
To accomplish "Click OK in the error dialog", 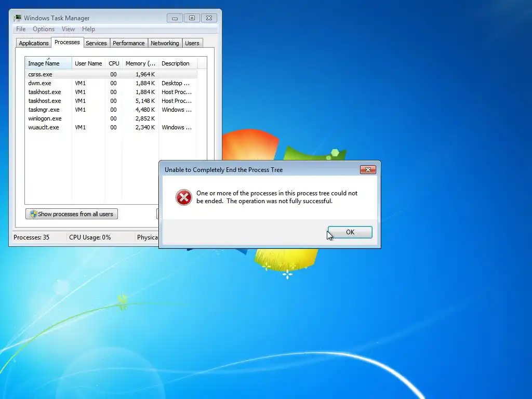I will tap(350, 232).
